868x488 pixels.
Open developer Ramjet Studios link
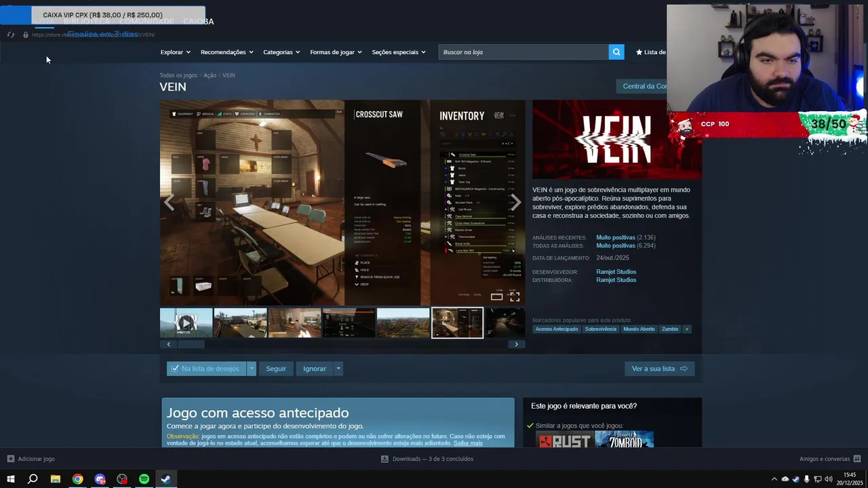point(616,272)
